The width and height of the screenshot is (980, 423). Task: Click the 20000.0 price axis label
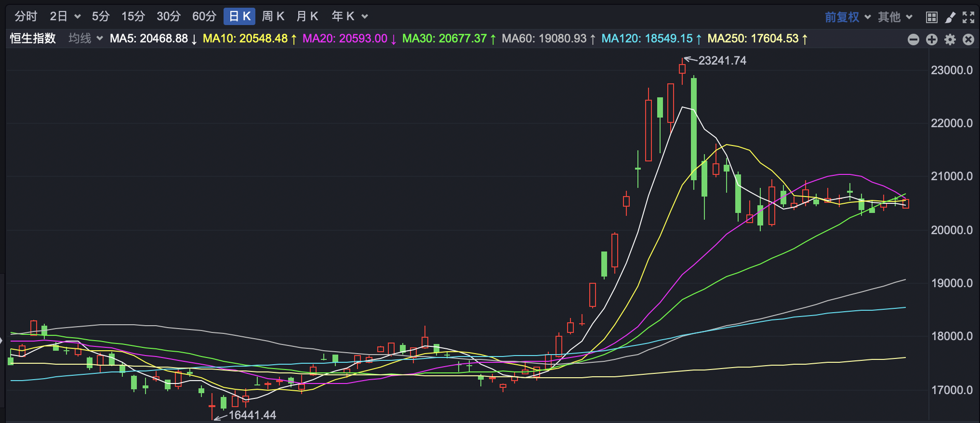[952, 230]
